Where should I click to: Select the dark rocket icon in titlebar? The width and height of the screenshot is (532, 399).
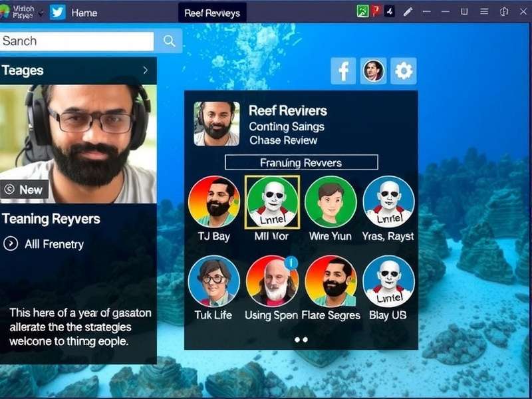[391, 11]
